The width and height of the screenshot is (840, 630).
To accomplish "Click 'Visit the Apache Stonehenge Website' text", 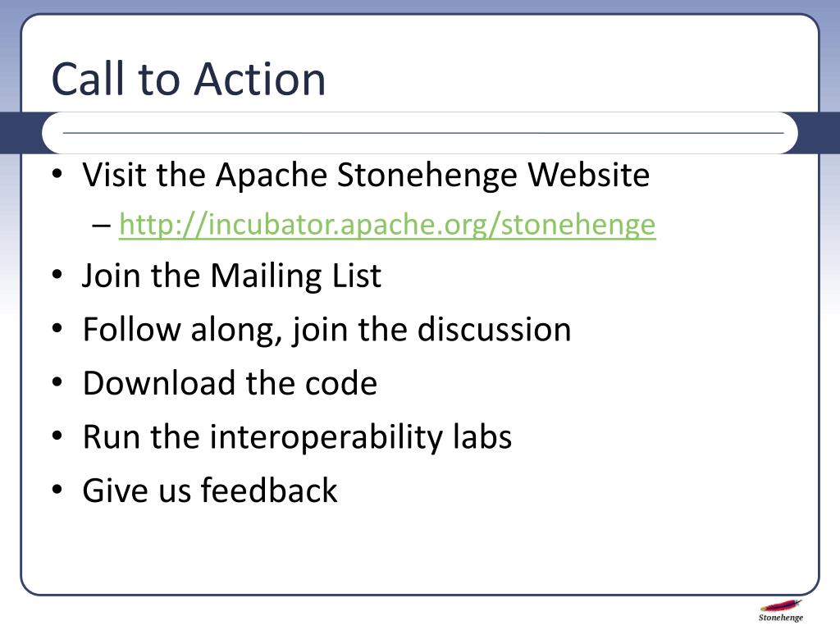I will point(366,175).
